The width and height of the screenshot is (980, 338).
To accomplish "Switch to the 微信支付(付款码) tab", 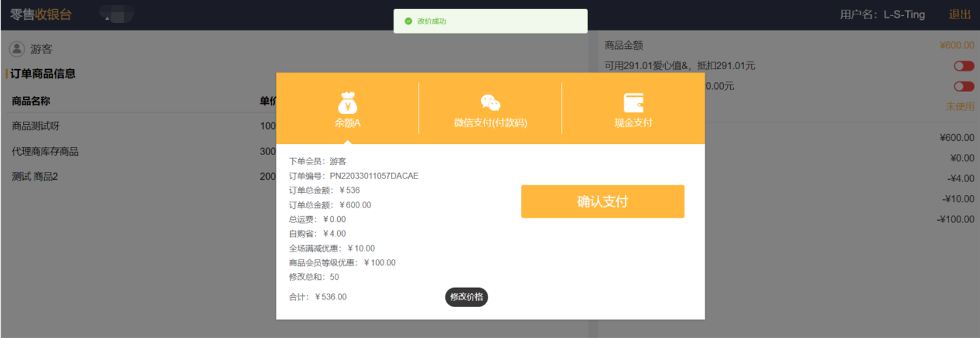I will (x=490, y=109).
